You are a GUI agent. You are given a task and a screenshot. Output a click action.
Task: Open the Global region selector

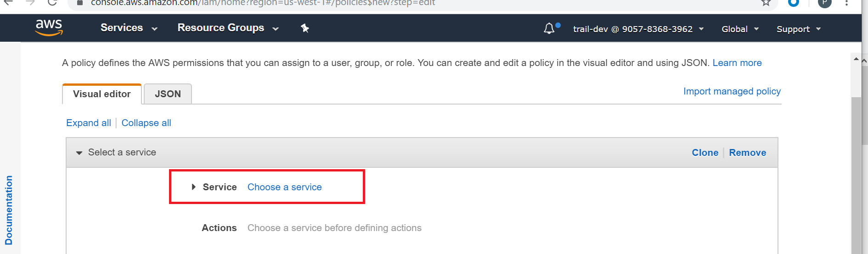point(739,29)
